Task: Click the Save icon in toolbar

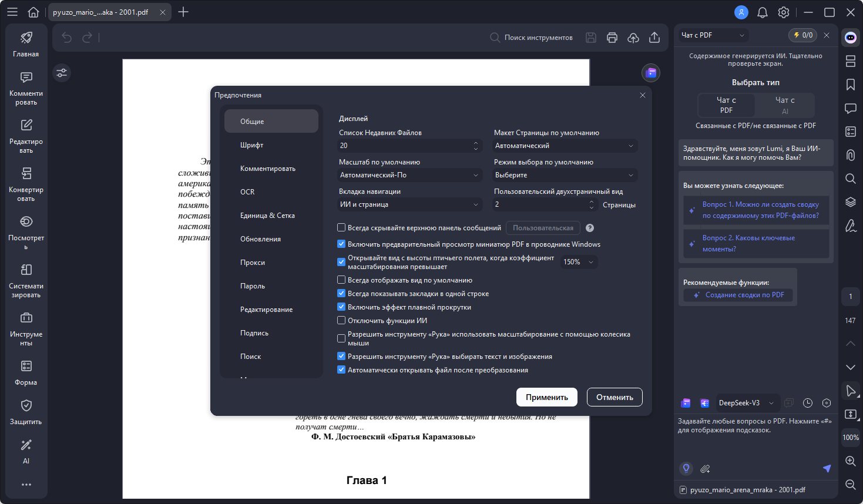Action: 591,38
